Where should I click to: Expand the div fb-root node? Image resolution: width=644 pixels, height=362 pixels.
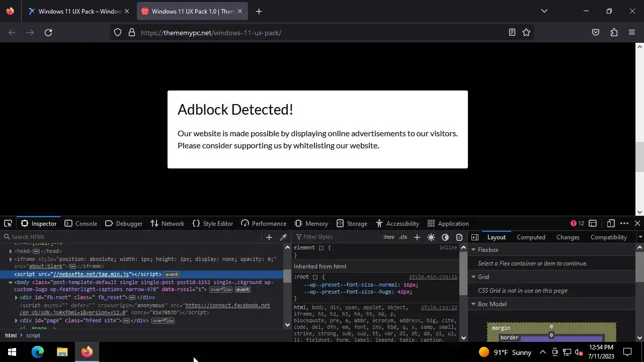pos(16,297)
